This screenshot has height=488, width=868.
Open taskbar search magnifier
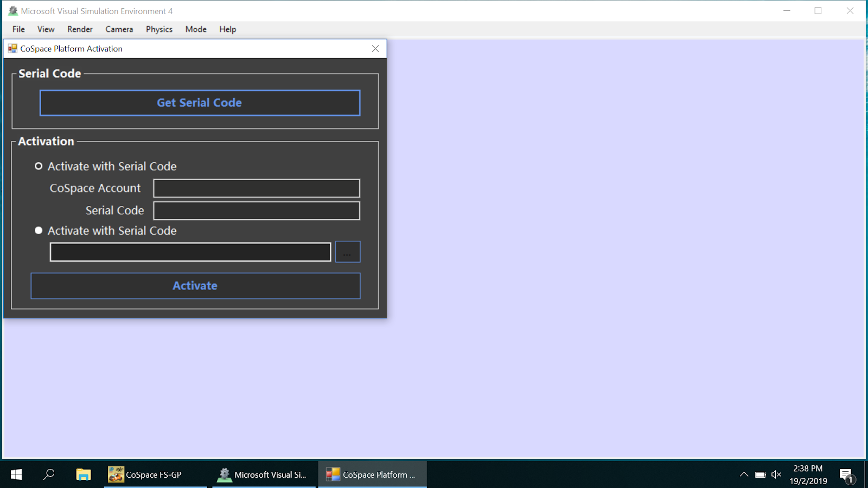(49, 474)
